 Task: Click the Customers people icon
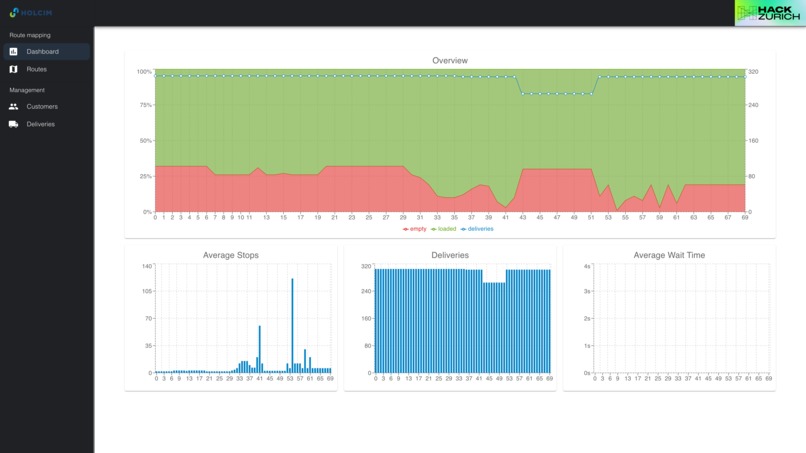click(13, 106)
